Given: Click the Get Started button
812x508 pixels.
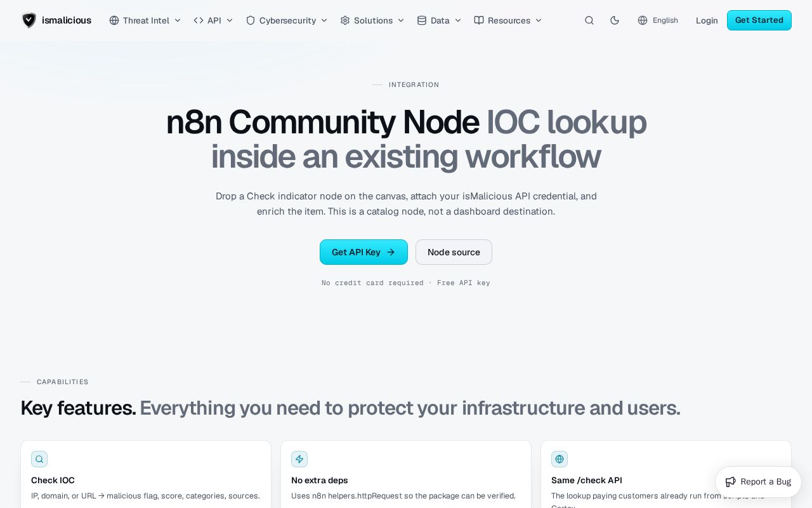Looking at the screenshot, I should 759,20.
